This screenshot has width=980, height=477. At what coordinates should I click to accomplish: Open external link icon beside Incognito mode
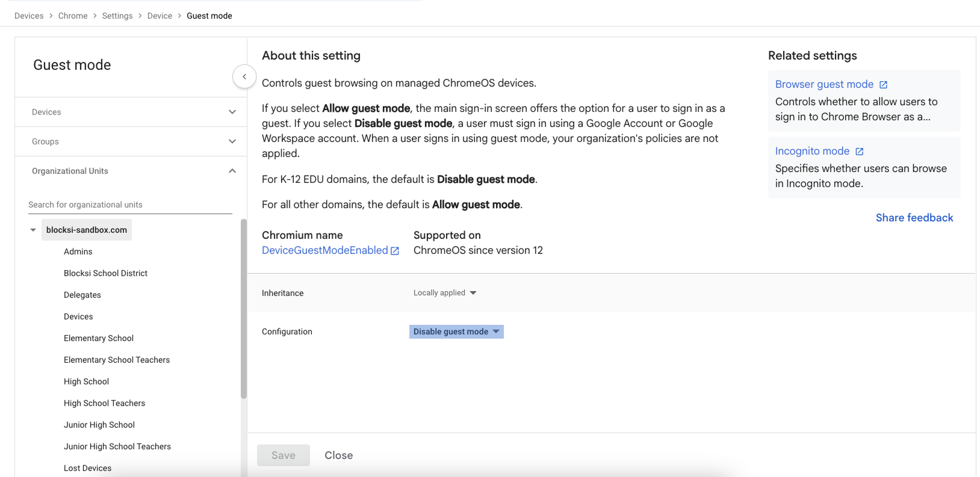tap(859, 152)
